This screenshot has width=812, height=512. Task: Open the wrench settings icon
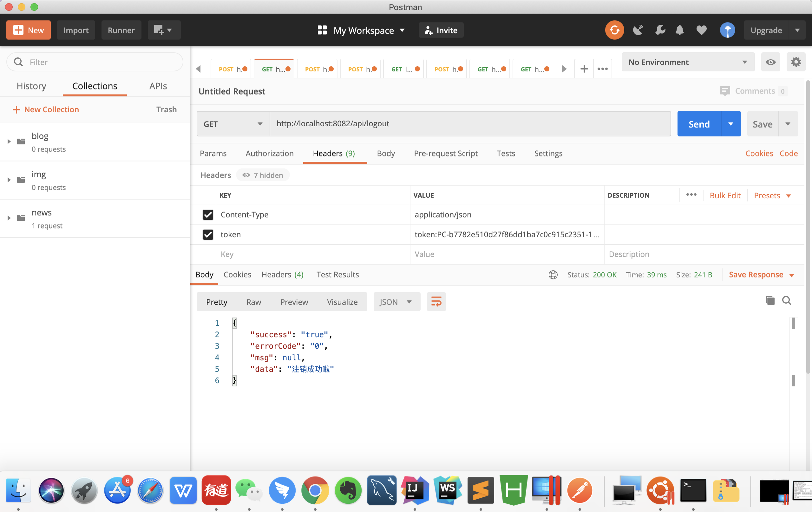660,30
